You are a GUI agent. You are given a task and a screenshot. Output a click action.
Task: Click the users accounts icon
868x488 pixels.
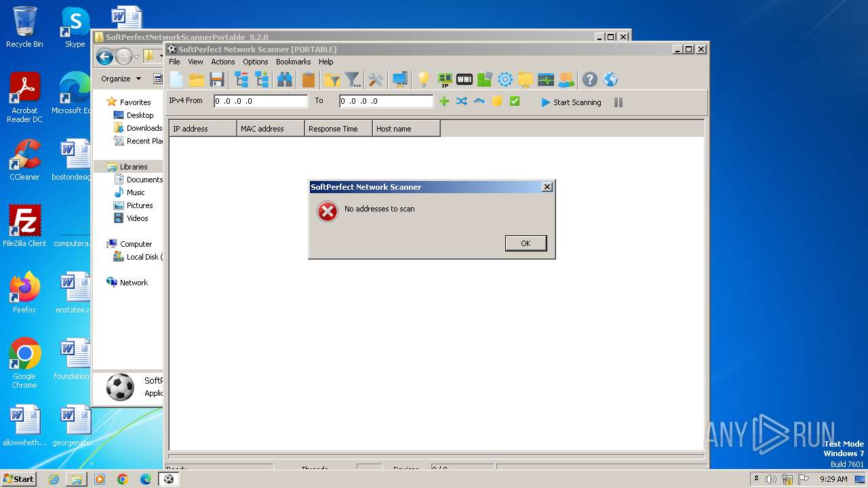(x=566, y=80)
